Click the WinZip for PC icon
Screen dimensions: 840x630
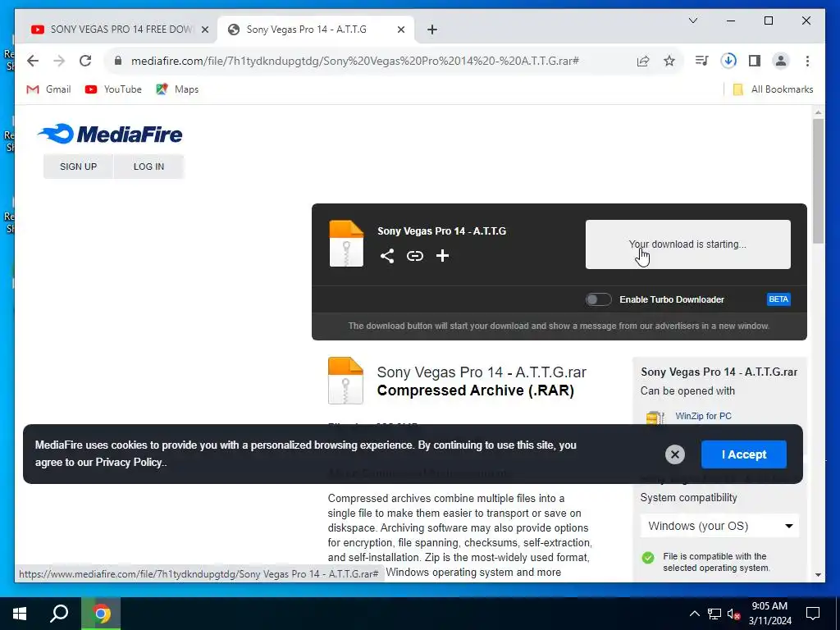pos(655,418)
